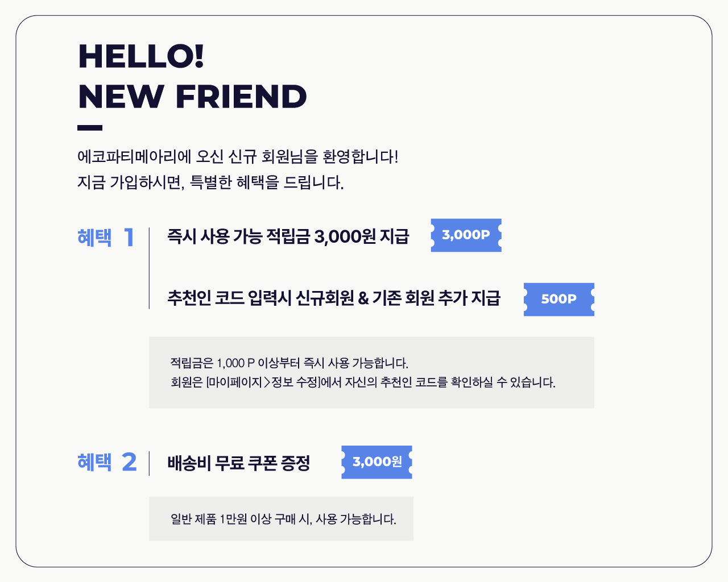Screen dimensions: 728x582
Task: Click the NEW FRIEND headline
Action: (x=192, y=97)
